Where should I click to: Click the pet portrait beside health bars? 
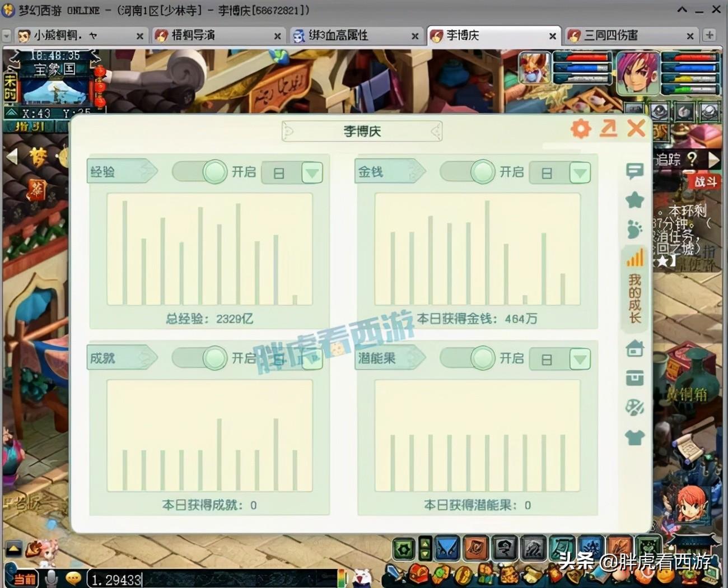tap(534, 68)
